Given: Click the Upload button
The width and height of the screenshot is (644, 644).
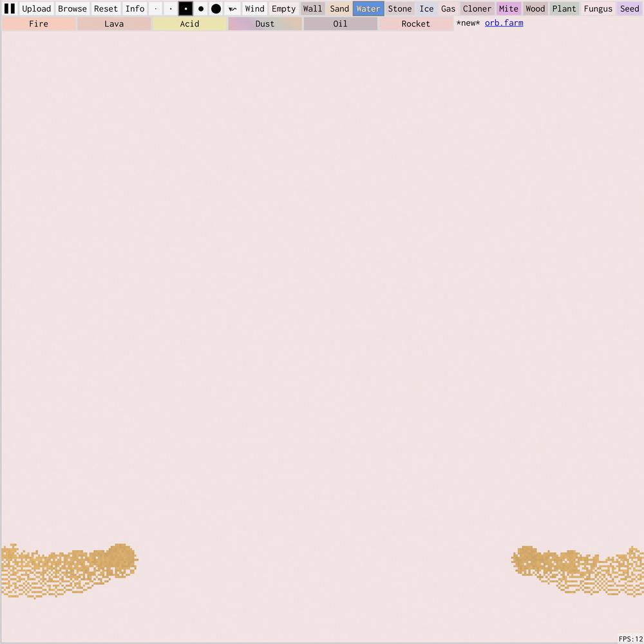Looking at the screenshot, I should (37, 8).
